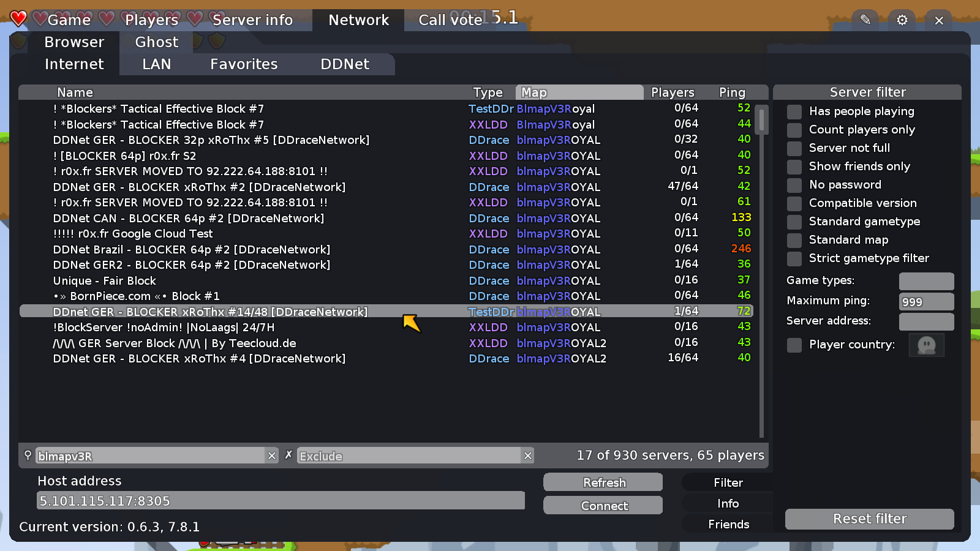Click the search magnifier icon
The width and height of the screenshot is (980, 551).
click(28, 455)
